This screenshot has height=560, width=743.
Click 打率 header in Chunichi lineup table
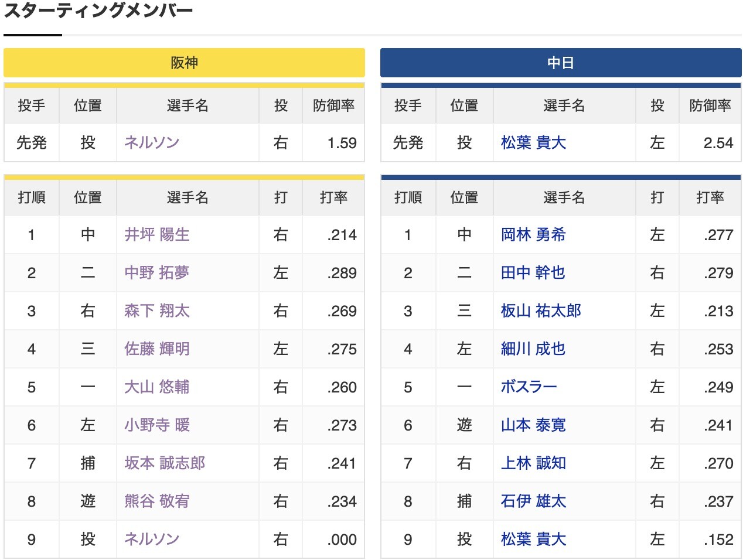coord(710,197)
